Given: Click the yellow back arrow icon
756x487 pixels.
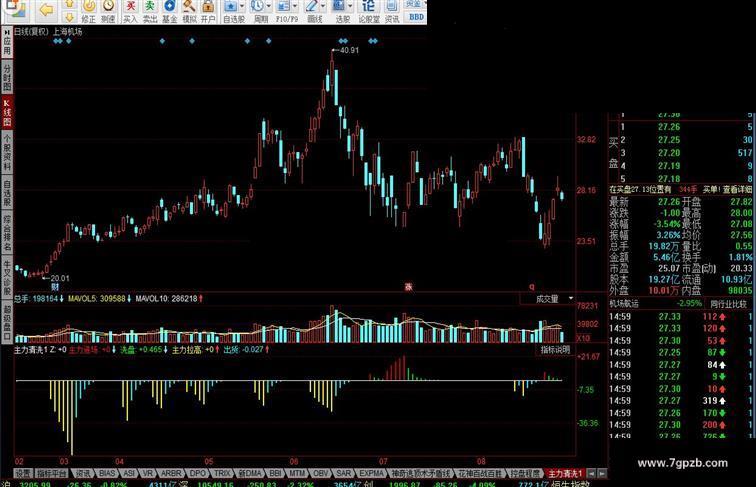Looking at the screenshot, I should pos(46,9).
